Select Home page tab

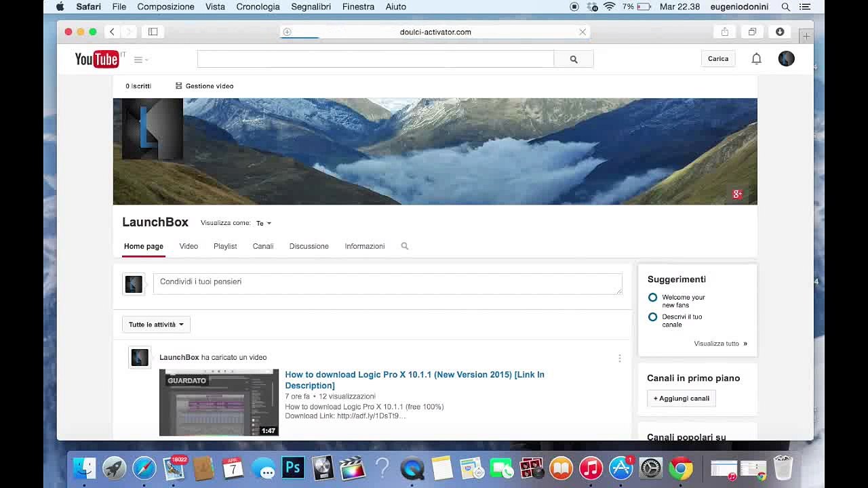pyautogui.click(x=143, y=246)
